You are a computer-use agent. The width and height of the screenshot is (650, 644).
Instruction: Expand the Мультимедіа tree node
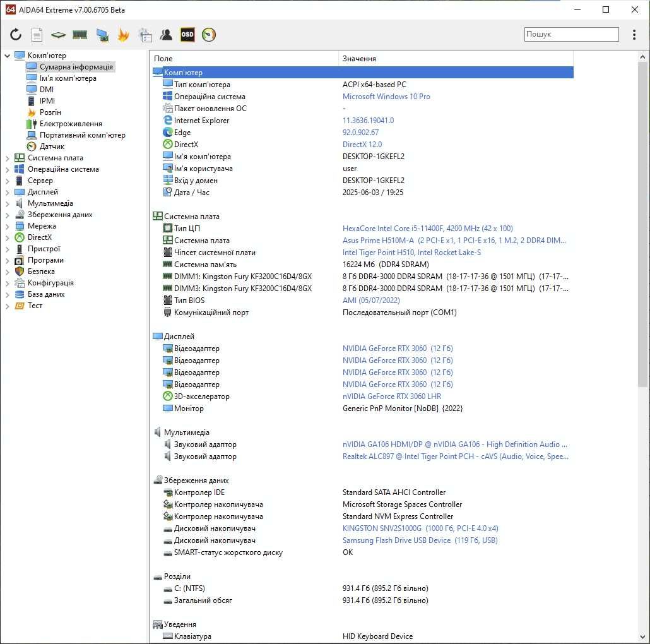[x=7, y=203]
